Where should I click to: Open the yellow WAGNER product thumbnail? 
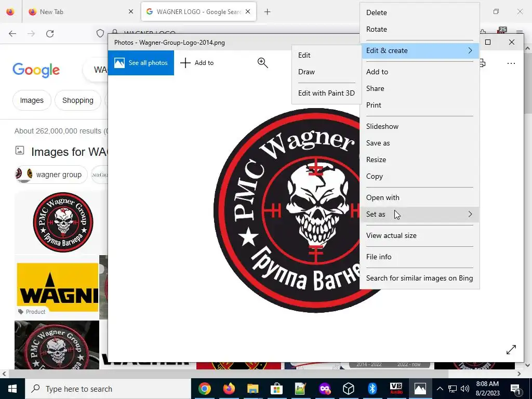click(57, 287)
